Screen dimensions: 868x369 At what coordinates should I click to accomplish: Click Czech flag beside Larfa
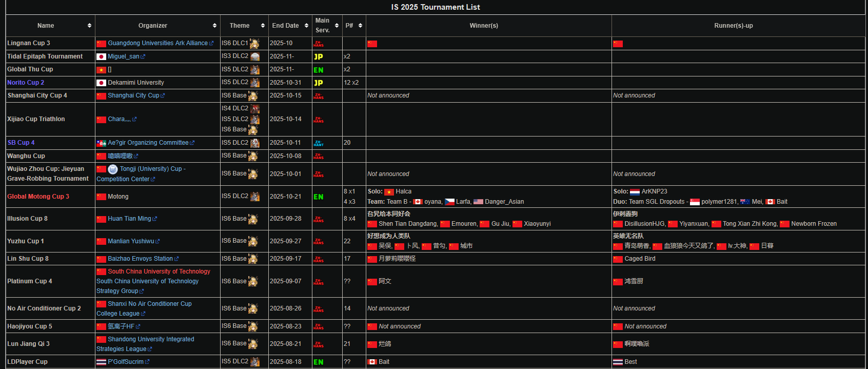(x=450, y=202)
